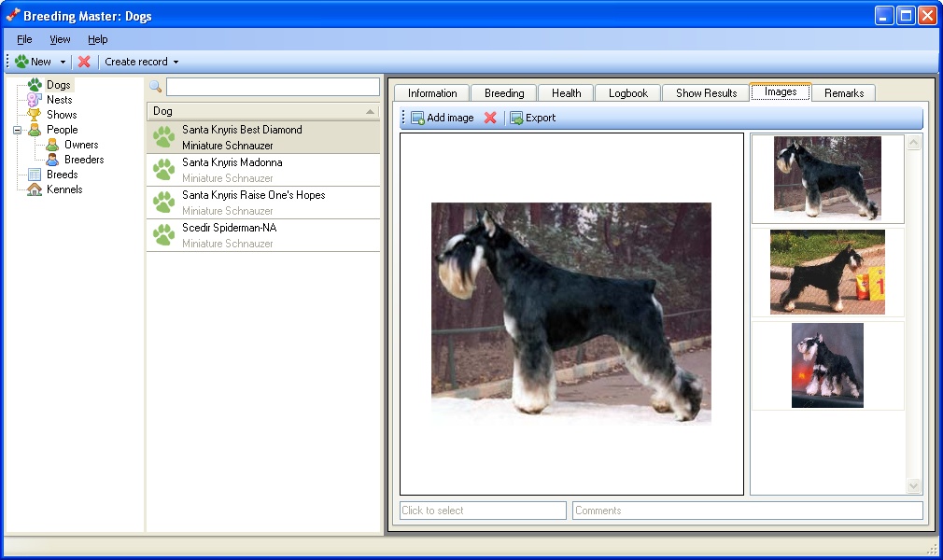Sort list by the Dog column header
This screenshot has height=560, width=943.
[261, 111]
